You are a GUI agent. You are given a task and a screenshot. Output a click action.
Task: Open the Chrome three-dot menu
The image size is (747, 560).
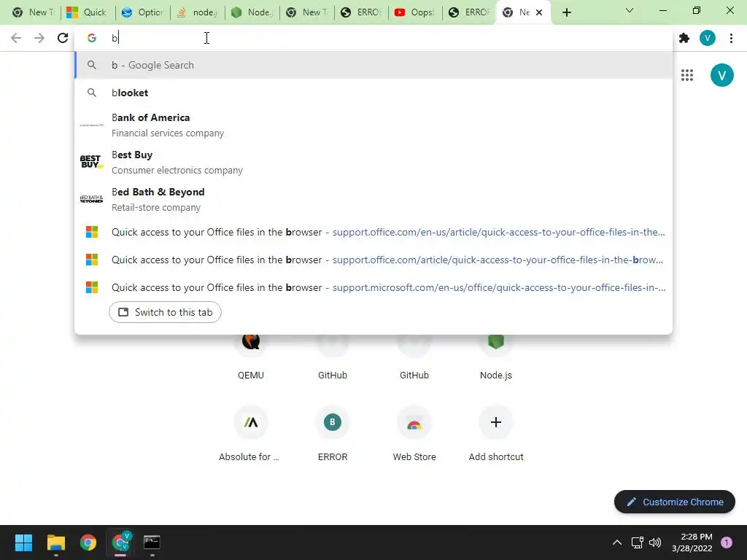[x=731, y=38]
